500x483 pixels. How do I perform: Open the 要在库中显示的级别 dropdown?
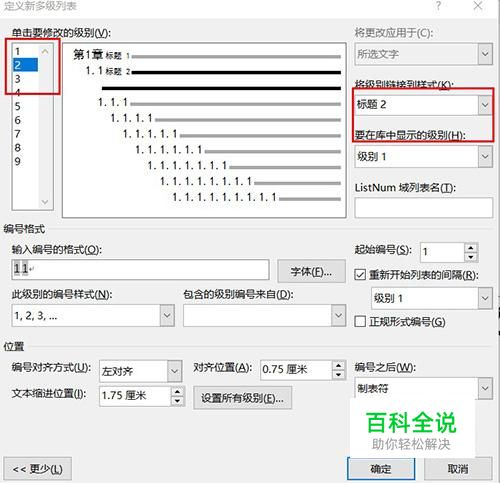point(423,156)
